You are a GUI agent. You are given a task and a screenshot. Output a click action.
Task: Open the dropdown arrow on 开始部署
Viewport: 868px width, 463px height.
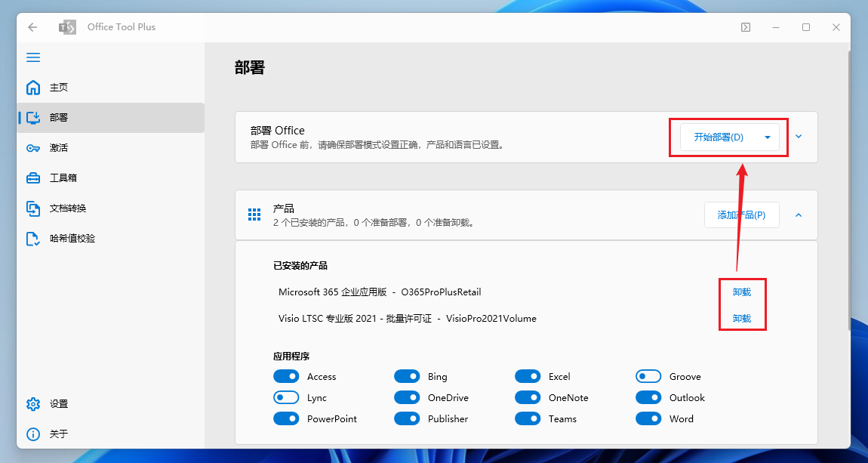point(768,137)
